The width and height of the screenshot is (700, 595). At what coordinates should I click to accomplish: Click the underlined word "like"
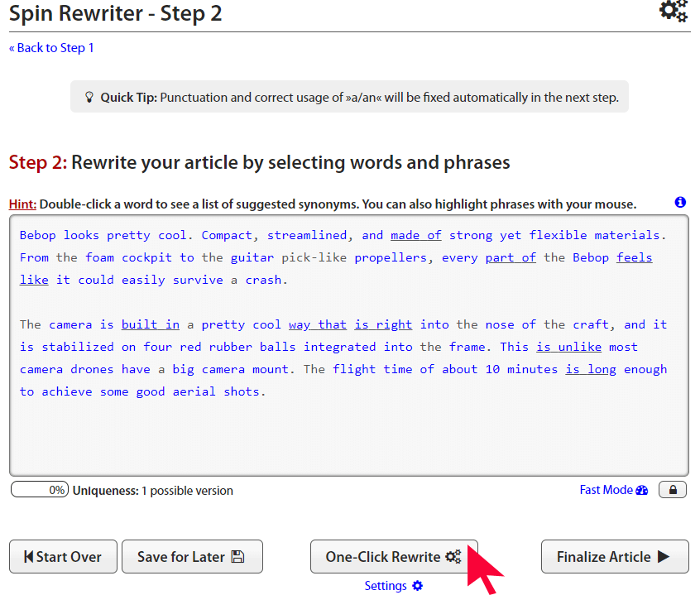click(34, 280)
